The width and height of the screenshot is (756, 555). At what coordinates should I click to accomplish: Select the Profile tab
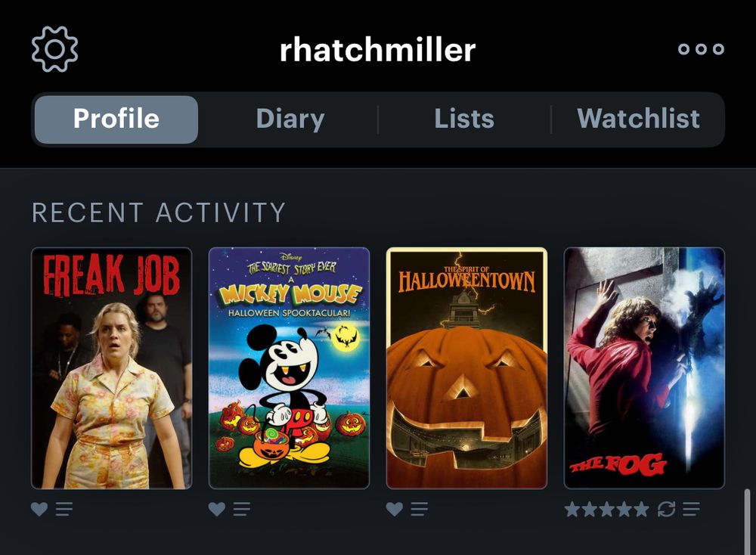[116, 119]
